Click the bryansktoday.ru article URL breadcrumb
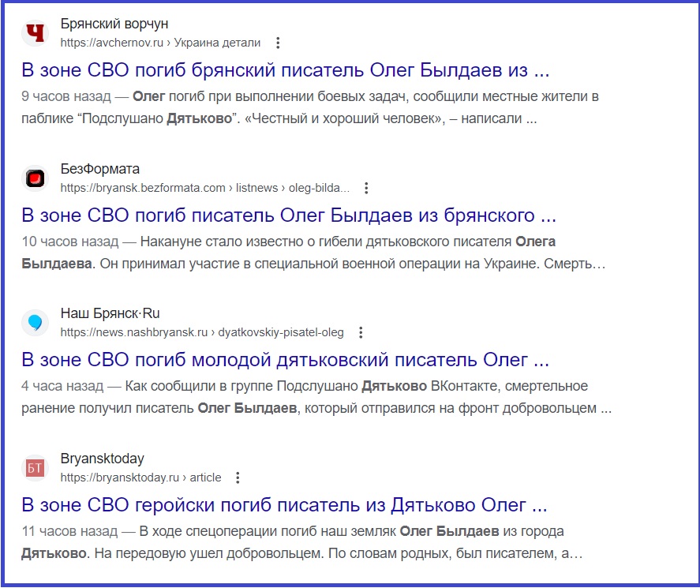This screenshot has height=588, width=700. point(140,478)
